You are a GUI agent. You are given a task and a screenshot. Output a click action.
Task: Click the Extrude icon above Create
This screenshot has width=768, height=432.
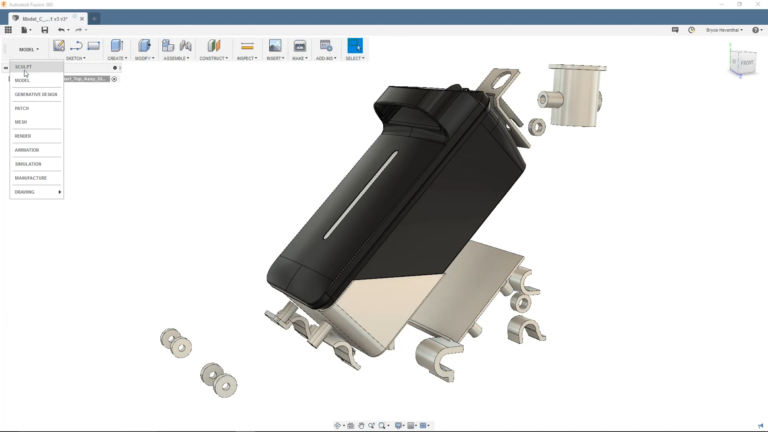pos(117,46)
